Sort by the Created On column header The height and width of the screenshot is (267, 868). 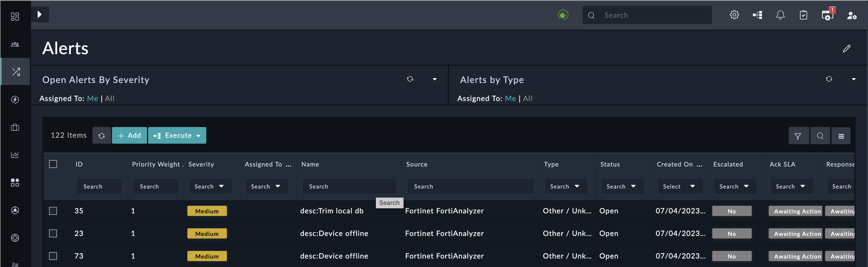pyautogui.click(x=675, y=164)
